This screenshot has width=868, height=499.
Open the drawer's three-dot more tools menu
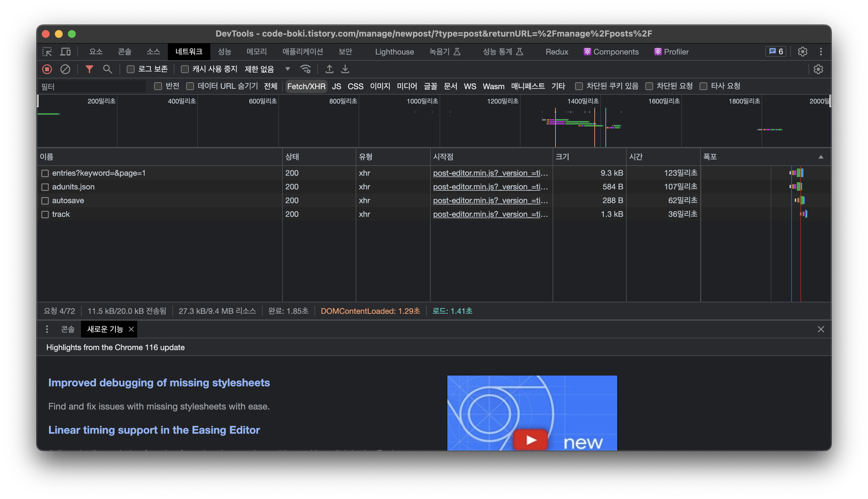(x=47, y=330)
